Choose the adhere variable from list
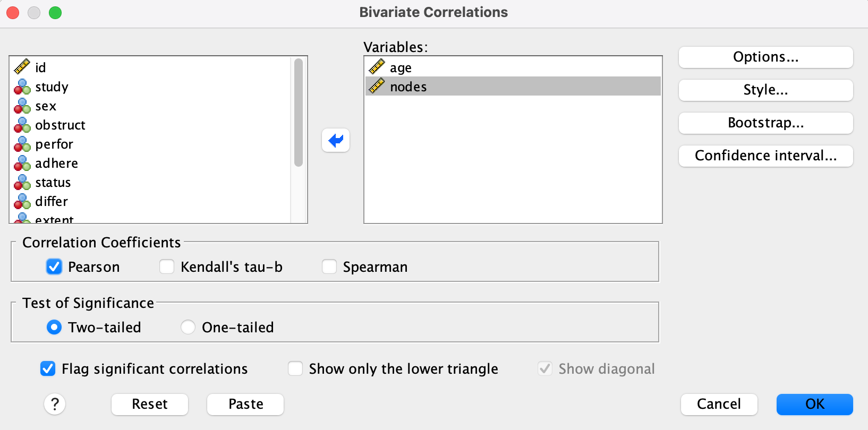 click(56, 163)
